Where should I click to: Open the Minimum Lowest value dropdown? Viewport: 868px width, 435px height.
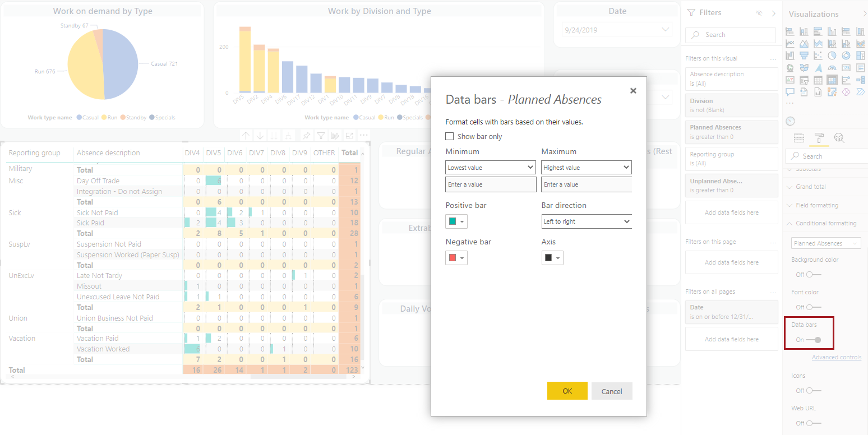point(491,167)
